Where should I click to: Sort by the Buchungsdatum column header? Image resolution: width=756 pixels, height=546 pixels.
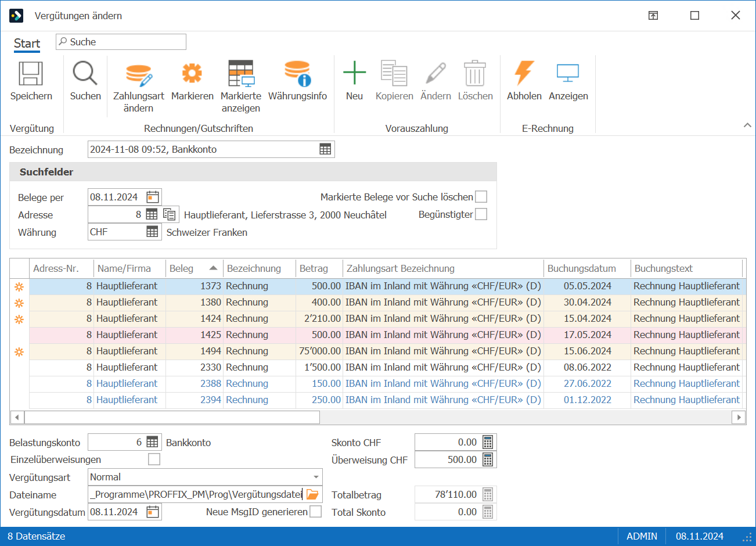click(587, 268)
